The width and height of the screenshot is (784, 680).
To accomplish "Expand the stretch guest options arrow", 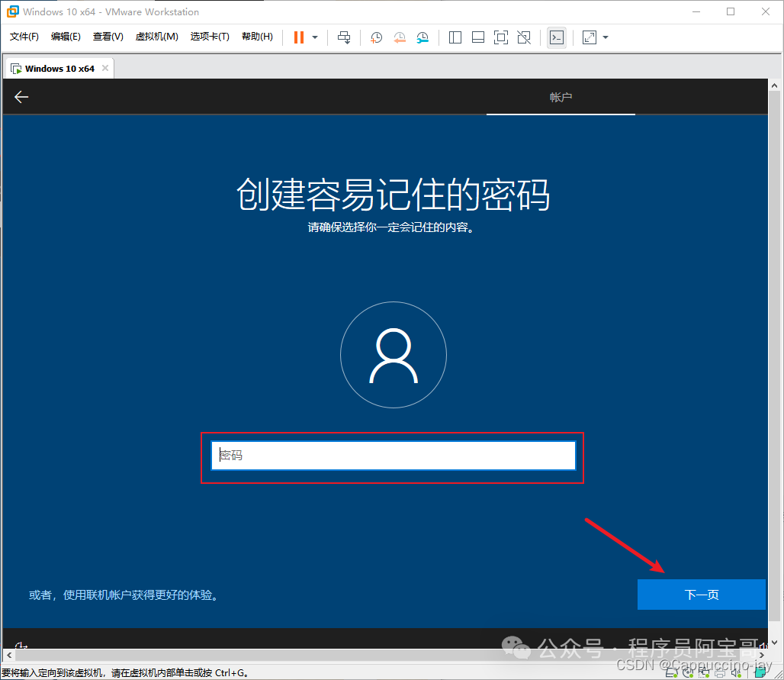I will (606, 37).
